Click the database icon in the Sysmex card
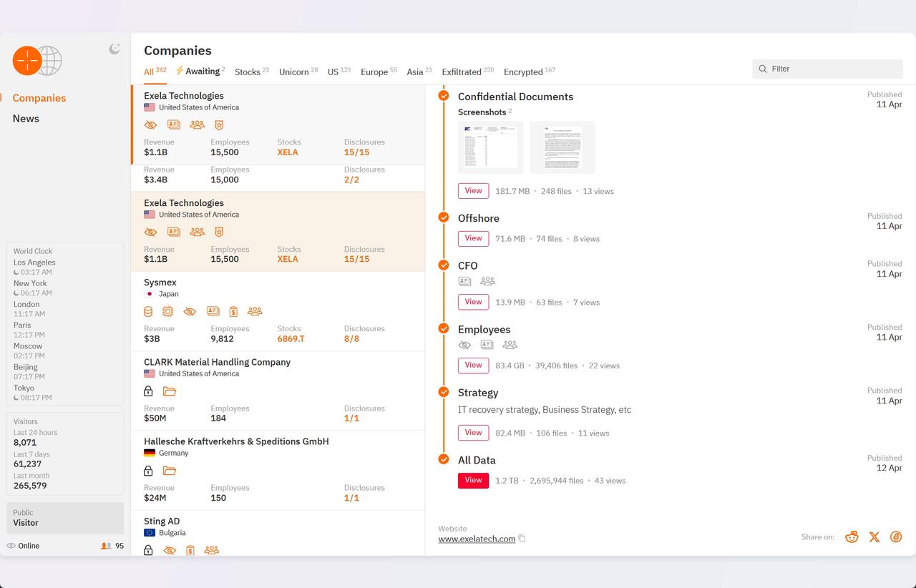The height and width of the screenshot is (588, 916). (x=148, y=311)
